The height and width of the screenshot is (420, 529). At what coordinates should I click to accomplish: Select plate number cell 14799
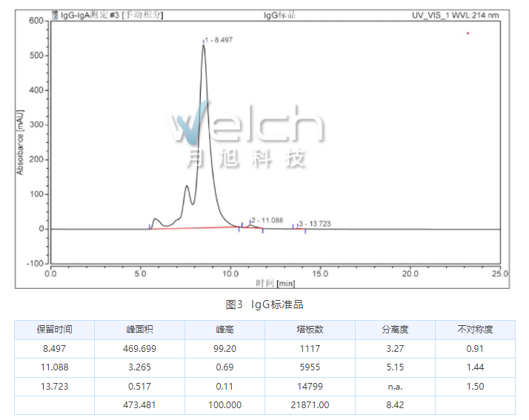point(310,386)
